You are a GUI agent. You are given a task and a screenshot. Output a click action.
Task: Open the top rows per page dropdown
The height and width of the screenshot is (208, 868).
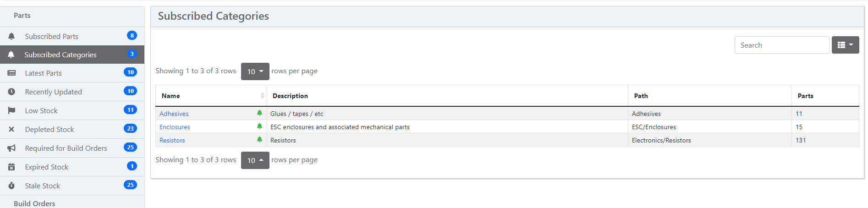pos(255,71)
